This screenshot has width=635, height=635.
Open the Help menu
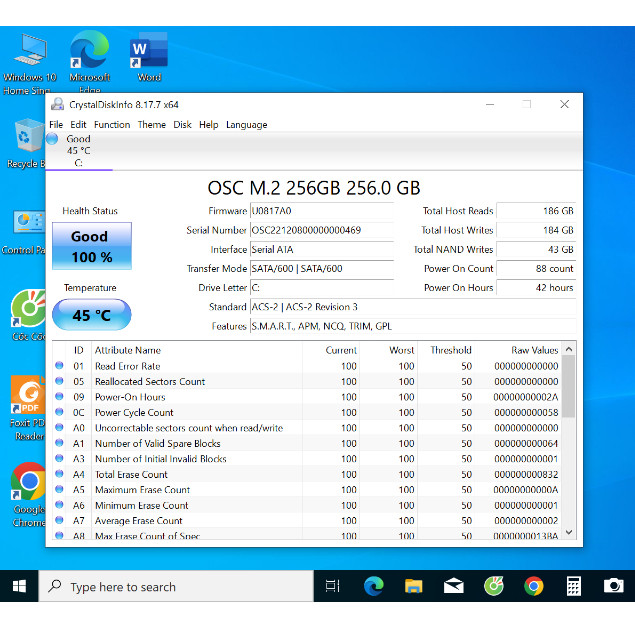tap(209, 125)
